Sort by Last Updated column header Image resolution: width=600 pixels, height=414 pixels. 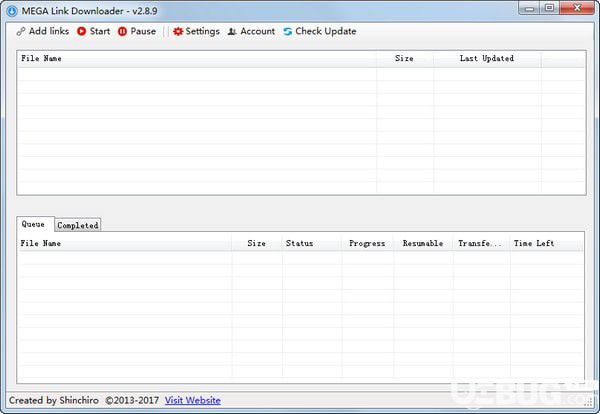pyautogui.click(x=487, y=59)
